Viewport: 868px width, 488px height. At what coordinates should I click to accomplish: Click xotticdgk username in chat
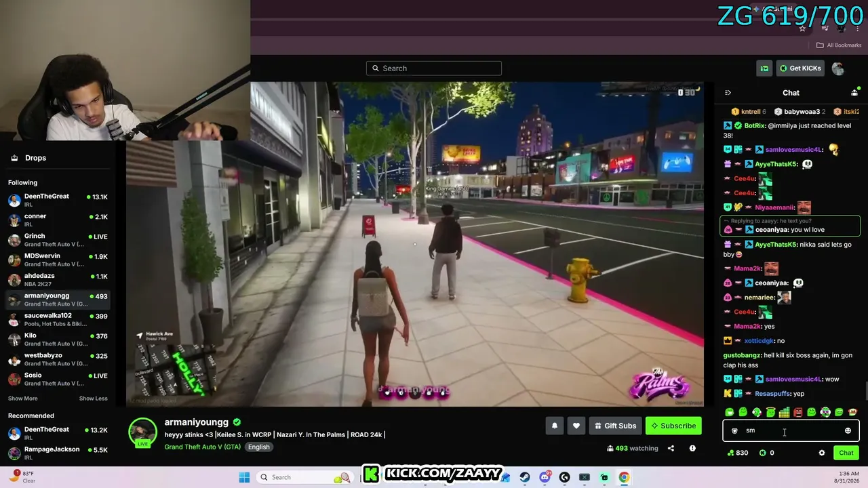759,341
